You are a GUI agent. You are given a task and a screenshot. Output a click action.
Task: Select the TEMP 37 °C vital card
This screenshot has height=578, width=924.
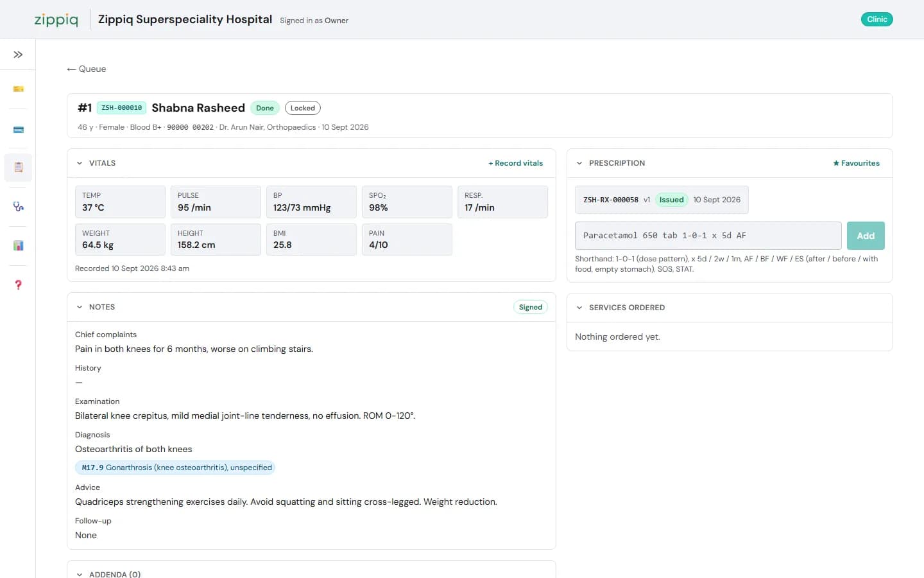(x=120, y=202)
